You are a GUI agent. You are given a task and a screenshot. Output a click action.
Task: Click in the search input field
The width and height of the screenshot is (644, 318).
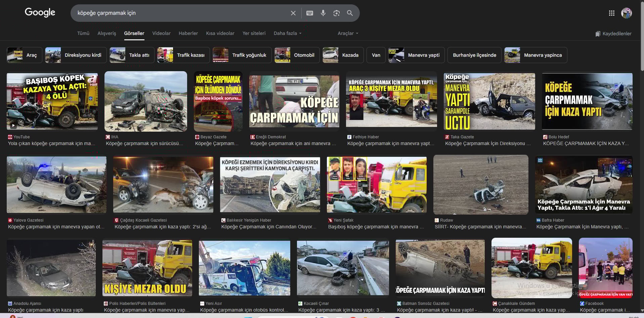point(178,13)
